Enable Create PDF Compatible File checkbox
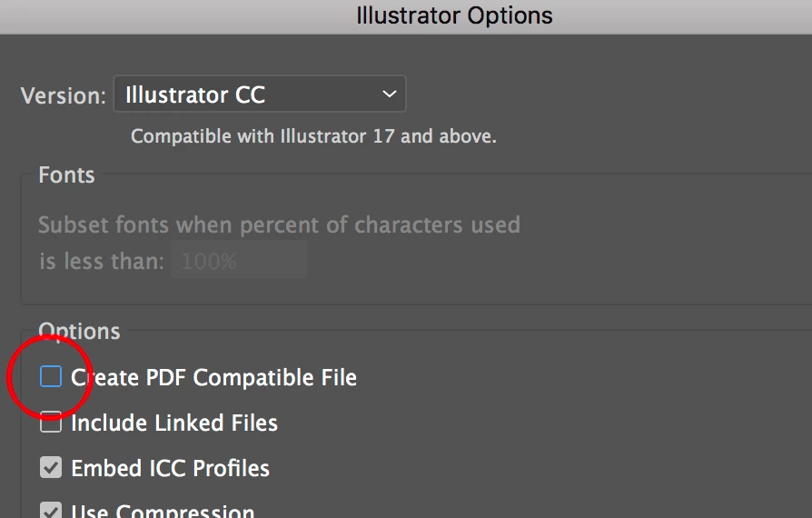Image resolution: width=812 pixels, height=518 pixels. (51, 376)
